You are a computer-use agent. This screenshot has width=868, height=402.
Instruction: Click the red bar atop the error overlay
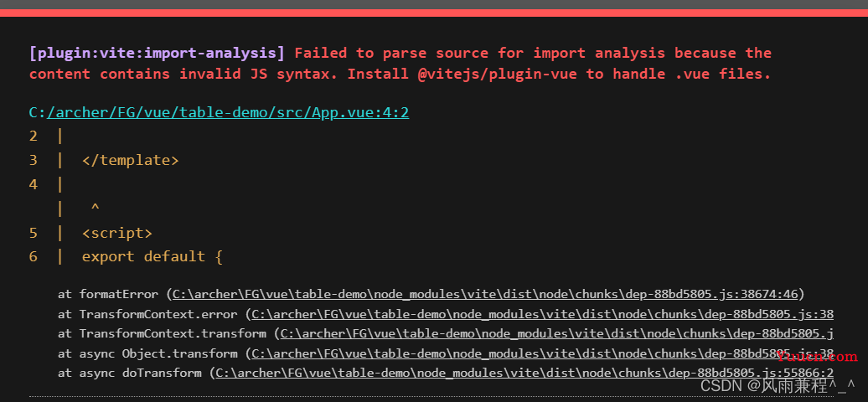click(434, 13)
